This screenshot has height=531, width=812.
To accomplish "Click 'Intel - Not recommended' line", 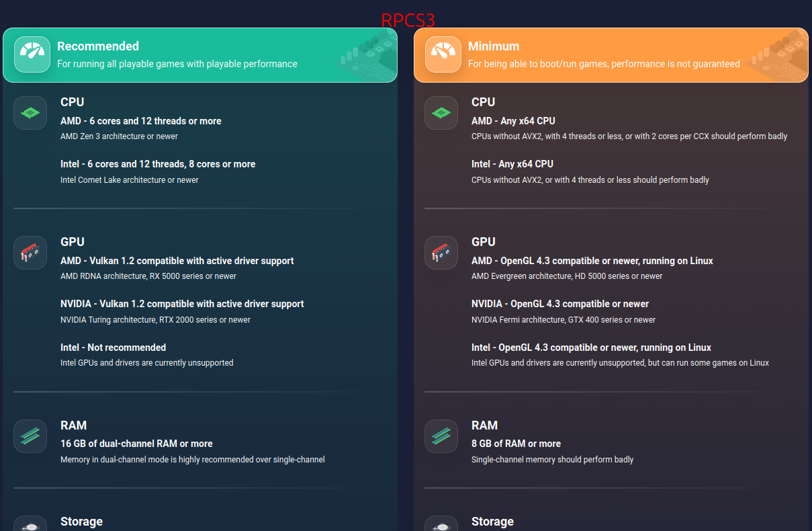I will pos(113,348).
